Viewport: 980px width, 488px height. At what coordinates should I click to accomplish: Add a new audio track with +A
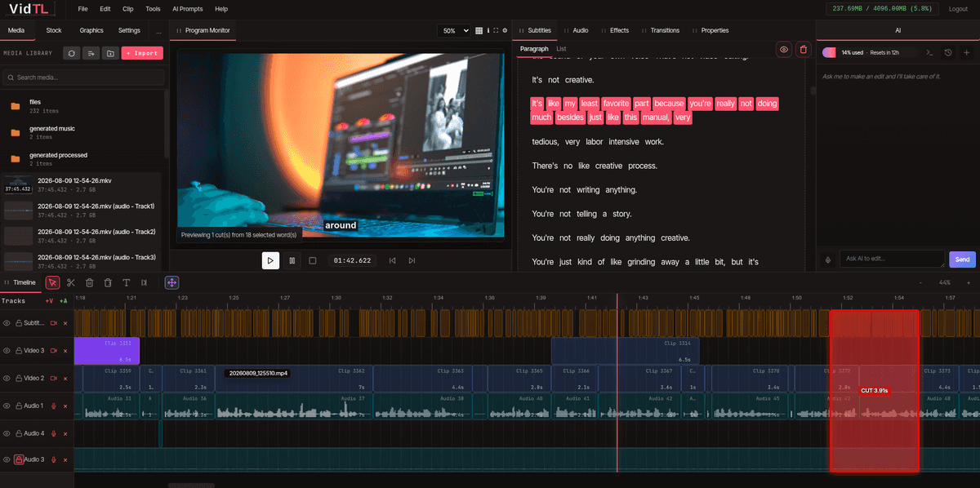coord(63,301)
